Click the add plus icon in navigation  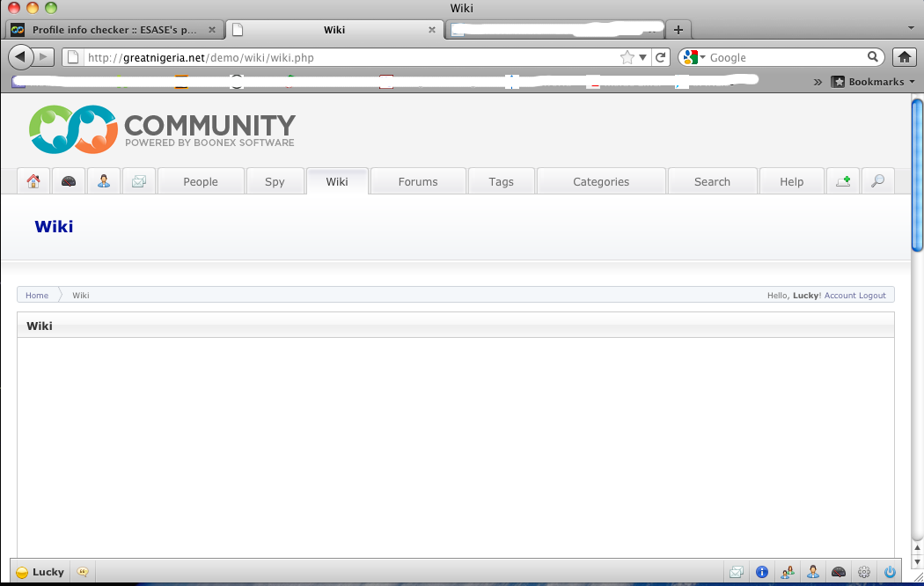click(x=843, y=181)
